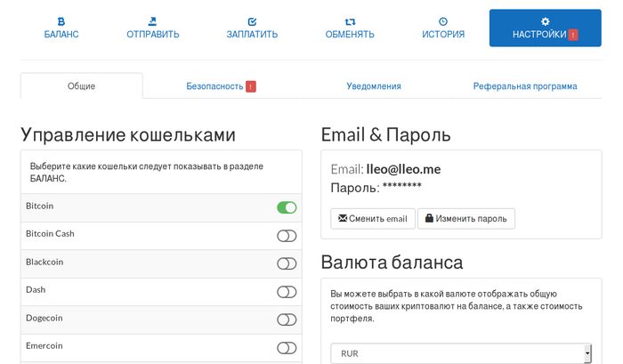Open the RUR currency dropdown
Image resolution: width=623 pixels, height=364 pixels.
[461, 353]
